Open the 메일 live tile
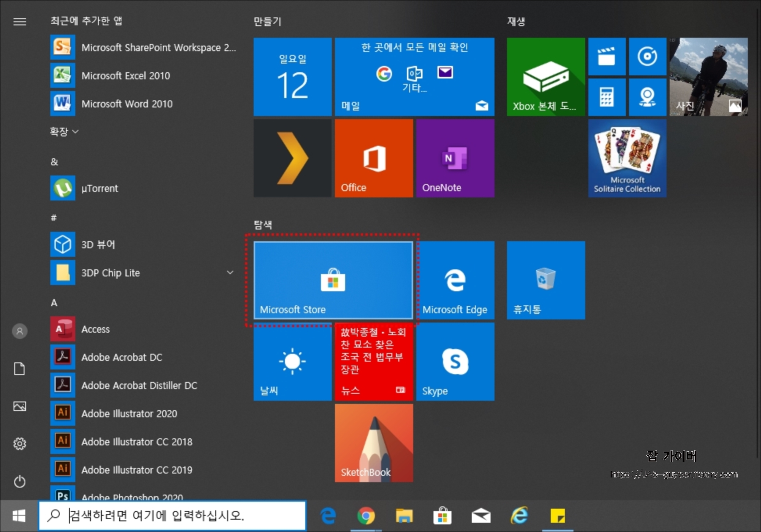 415,77
